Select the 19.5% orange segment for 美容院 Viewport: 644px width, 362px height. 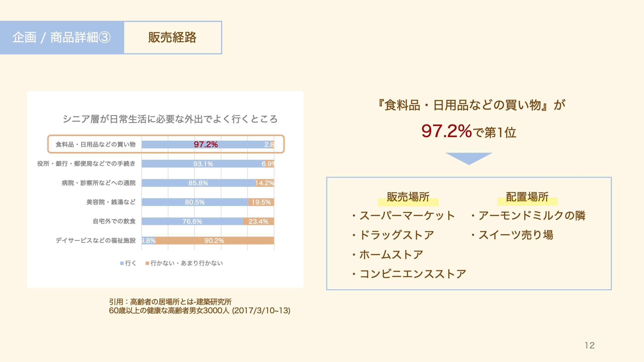tap(261, 202)
